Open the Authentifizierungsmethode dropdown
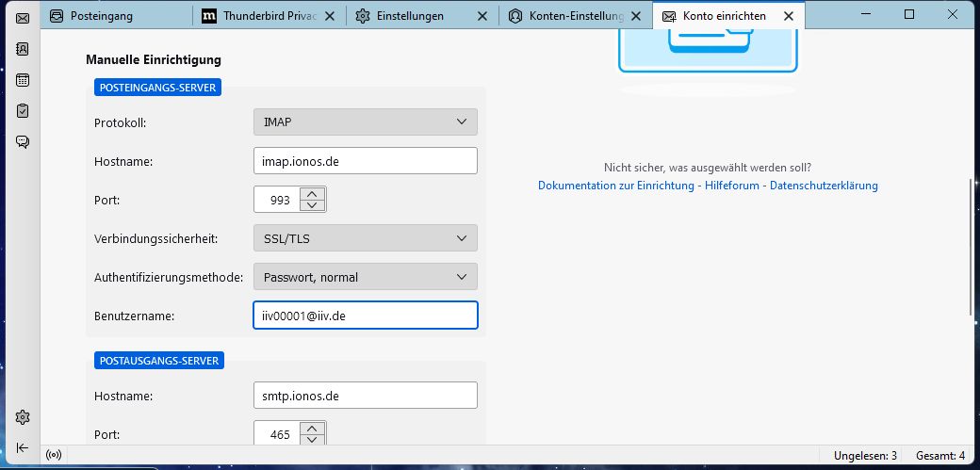 pos(366,277)
